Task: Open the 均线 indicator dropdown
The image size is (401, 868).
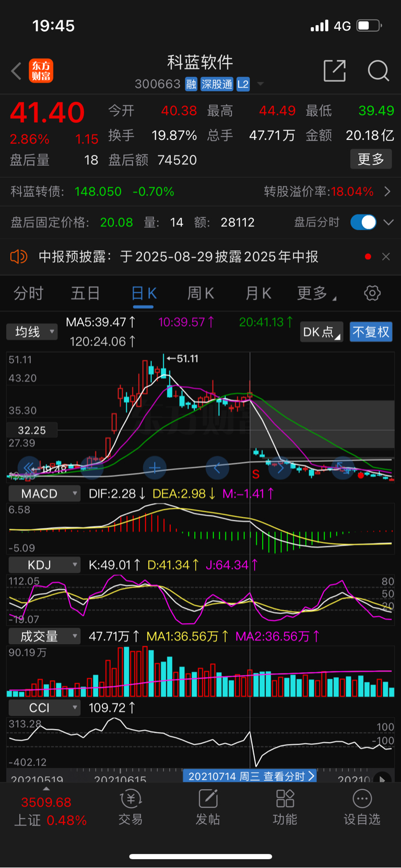Action: point(32,332)
